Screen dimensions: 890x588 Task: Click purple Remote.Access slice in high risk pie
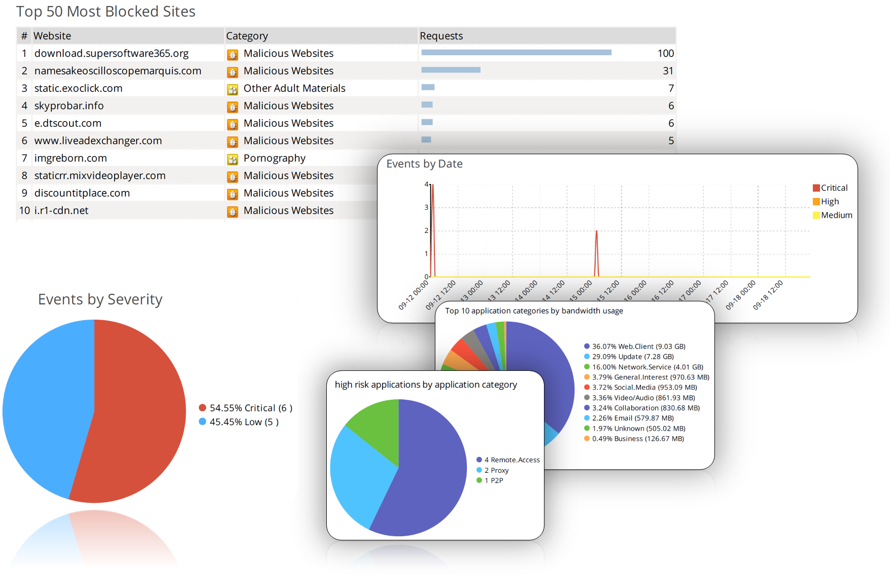click(x=431, y=472)
